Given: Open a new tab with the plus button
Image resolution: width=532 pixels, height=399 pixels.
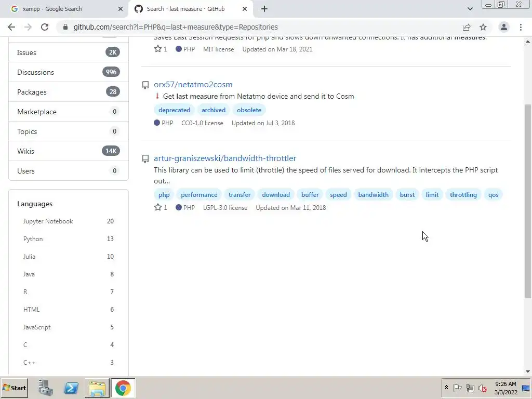Looking at the screenshot, I should click(x=264, y=9).
